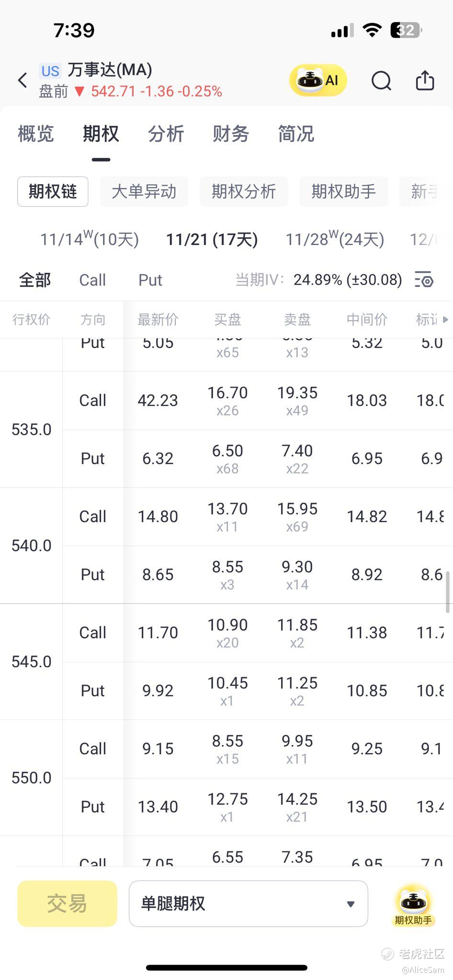Tap the share icon
453x980 pixels.
tap(425, 80)
